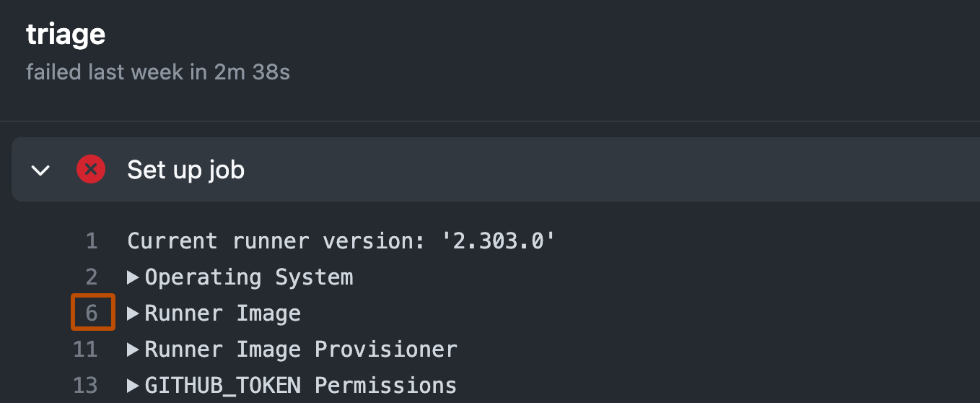Click the failed last week status text
Viewport: 980px width, 403px height.
pos(158,72)
